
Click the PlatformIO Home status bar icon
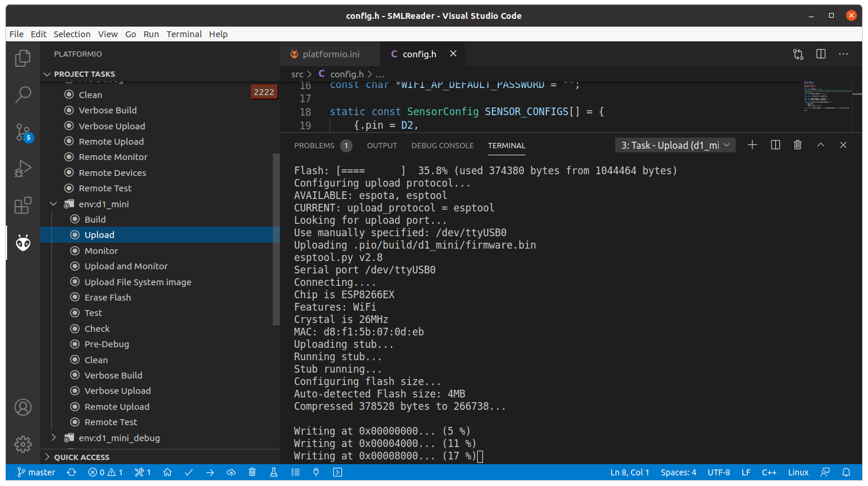click(168, 472)
